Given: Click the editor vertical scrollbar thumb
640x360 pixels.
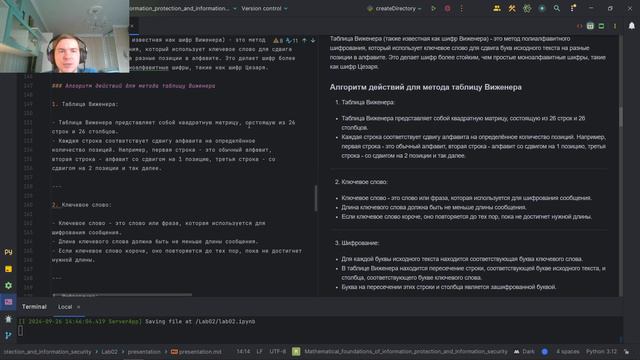Looking at the screenshot, I should (316, 198).
